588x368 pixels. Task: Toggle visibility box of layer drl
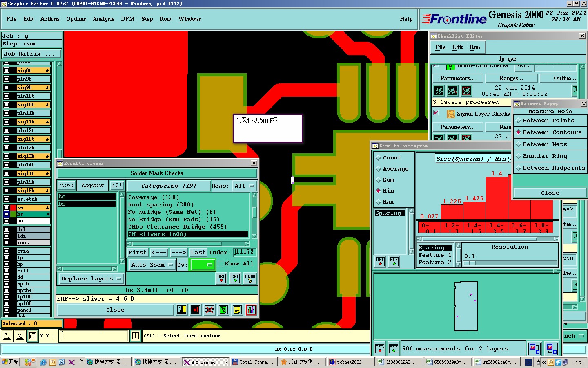pyautogui.click(x=7, y=229)
